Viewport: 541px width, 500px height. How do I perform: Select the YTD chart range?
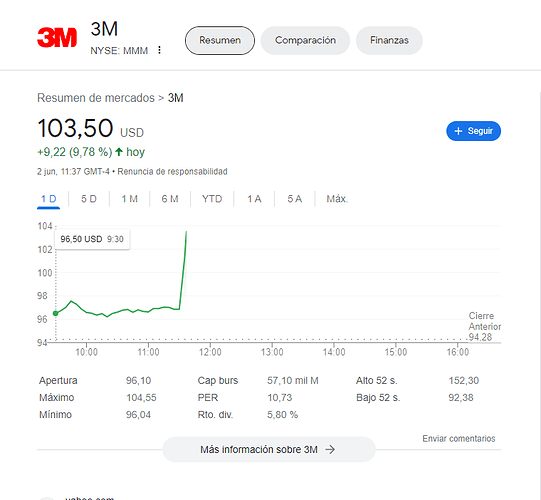pos(212,199)
